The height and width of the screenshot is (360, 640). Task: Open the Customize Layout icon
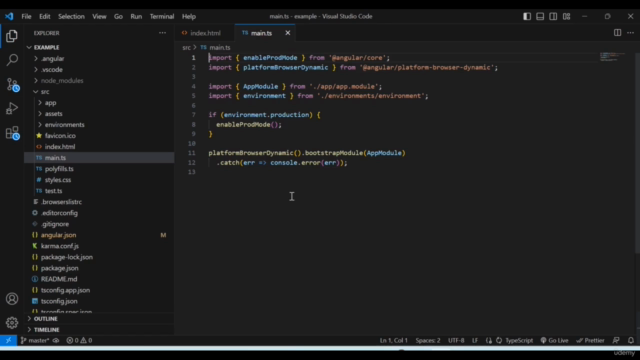(x=567, y=16)
